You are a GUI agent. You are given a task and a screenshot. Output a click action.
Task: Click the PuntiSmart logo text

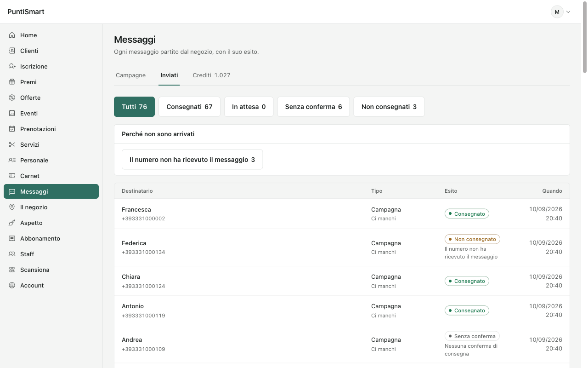coord(26,12)
